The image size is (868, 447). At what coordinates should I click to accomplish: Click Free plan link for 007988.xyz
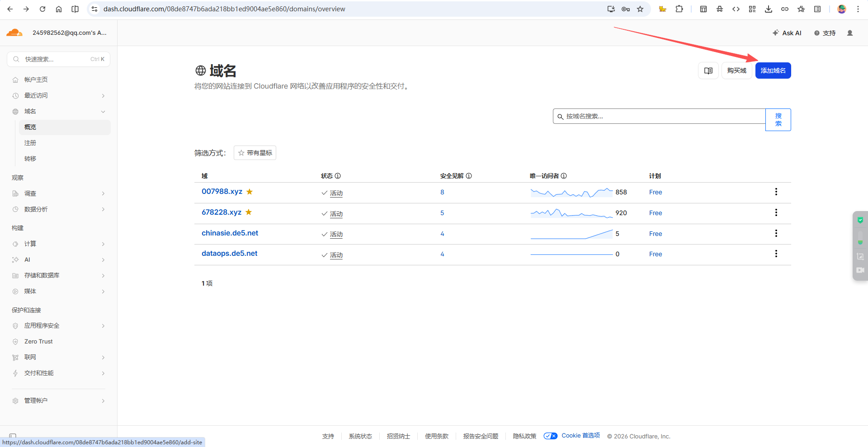tap(656, 192)
